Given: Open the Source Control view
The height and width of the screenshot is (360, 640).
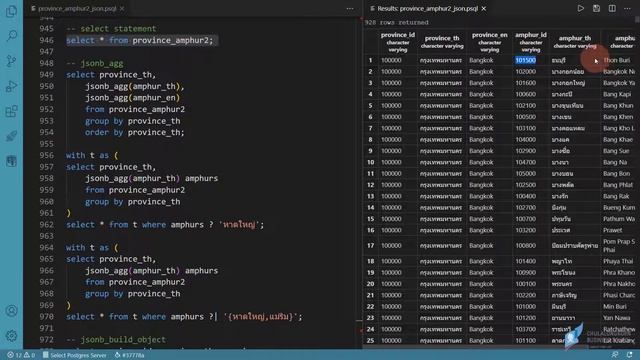Looking at the screenshot, I should pos(11,61).
